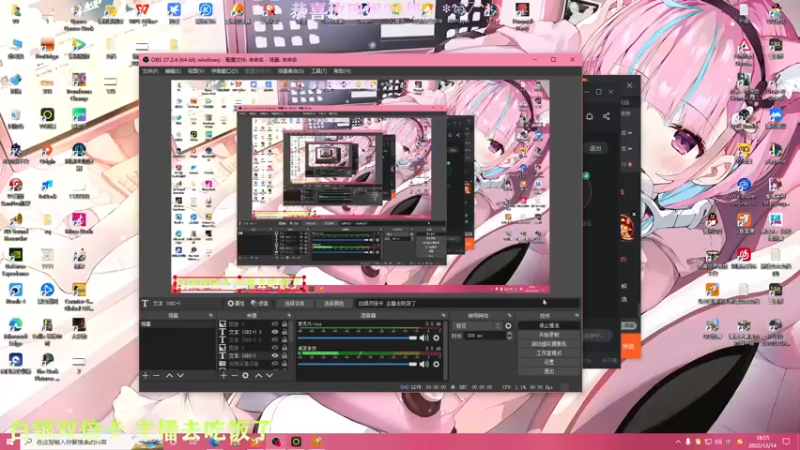Select the 文本 (GDI+) 3 source row

254,332
